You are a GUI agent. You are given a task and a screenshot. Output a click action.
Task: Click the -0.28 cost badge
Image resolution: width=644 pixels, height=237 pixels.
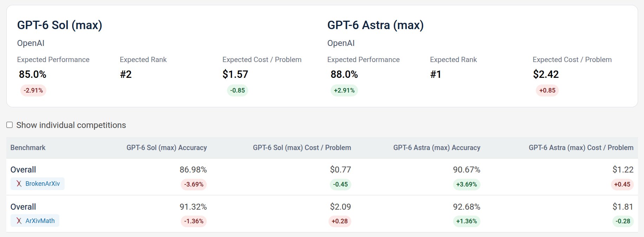coord(623,221)
